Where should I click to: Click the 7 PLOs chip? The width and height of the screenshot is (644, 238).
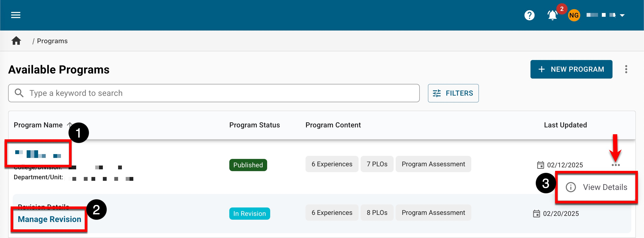[x=377, y=164]
